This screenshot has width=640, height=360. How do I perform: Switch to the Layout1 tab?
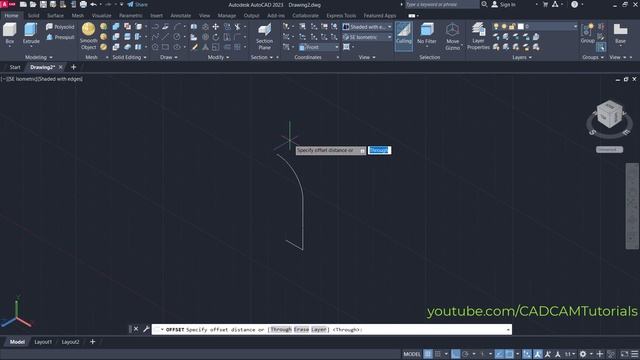coord(43,342)
